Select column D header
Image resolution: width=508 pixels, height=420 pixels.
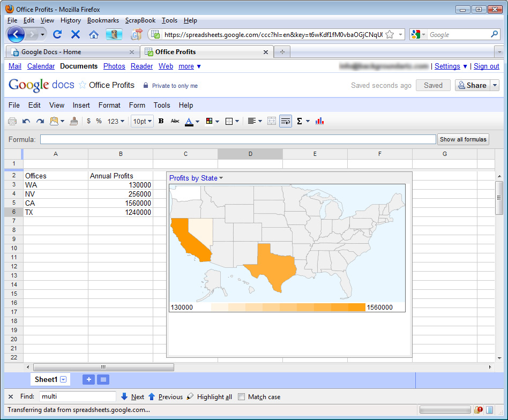250,154
